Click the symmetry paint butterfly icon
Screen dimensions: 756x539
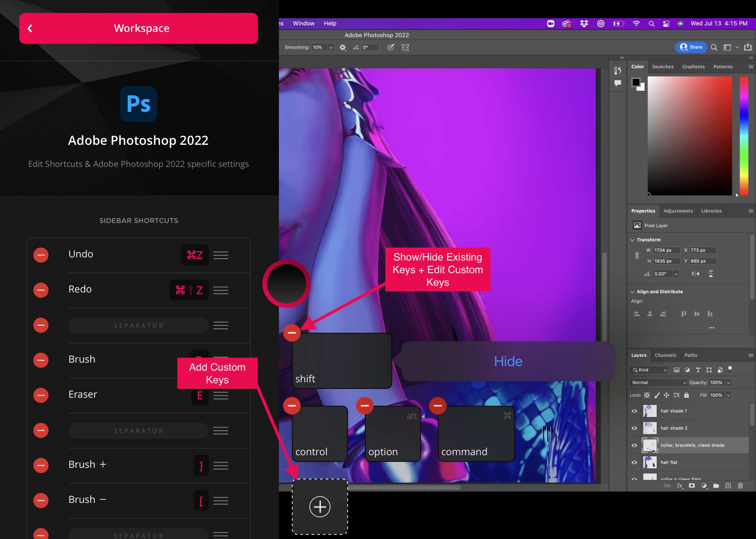[405, 47]
